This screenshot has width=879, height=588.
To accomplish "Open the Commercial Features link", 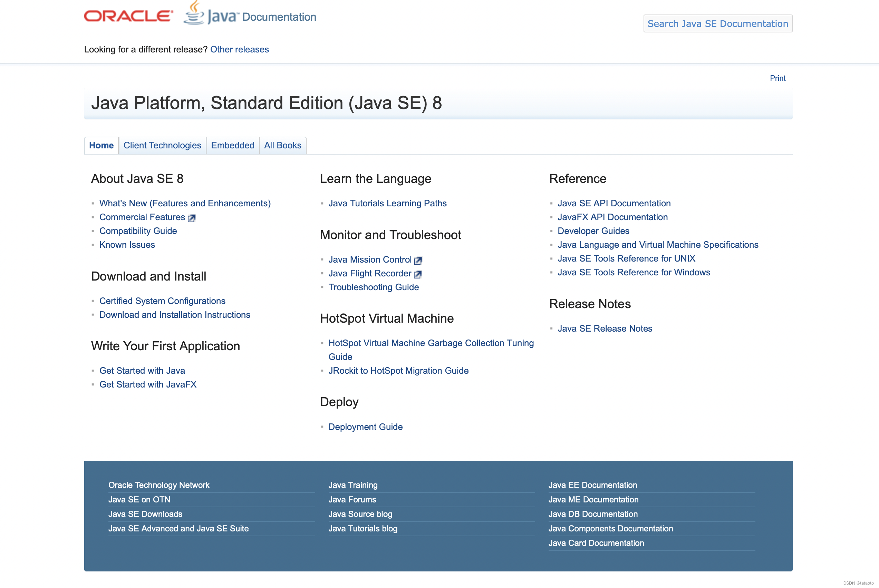I will [x=142, y=217].
